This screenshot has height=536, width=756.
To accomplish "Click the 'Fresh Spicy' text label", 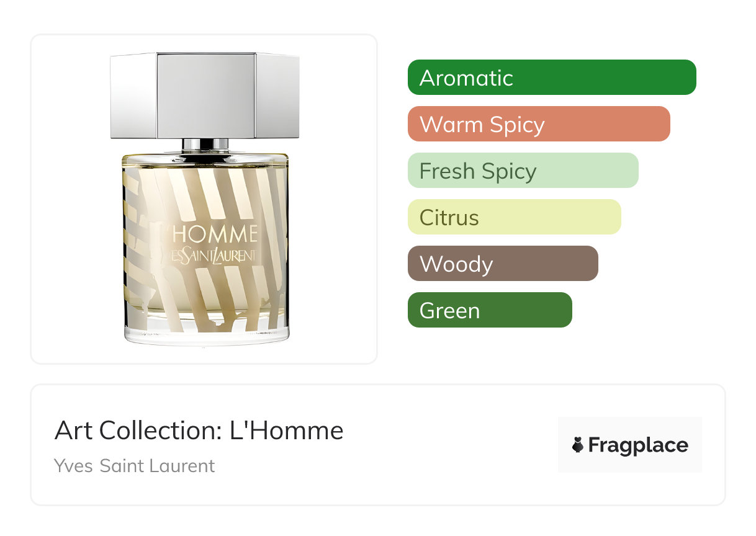I will coord(478,171).
